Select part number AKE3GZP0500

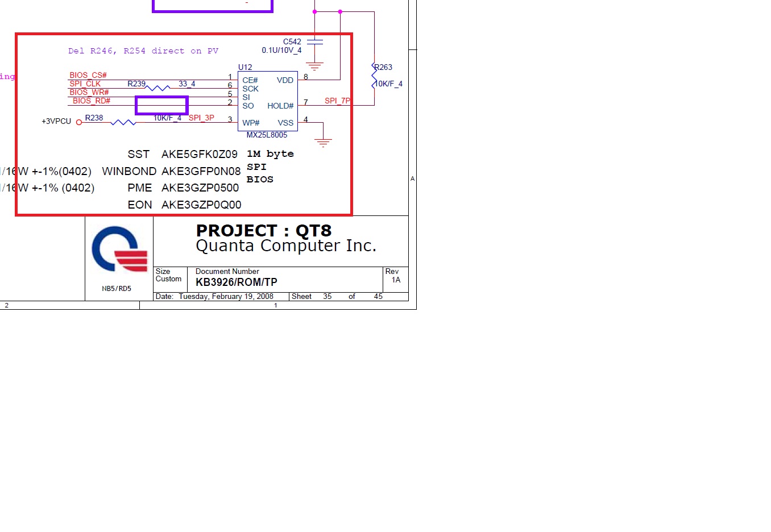(x=200, y=188)
